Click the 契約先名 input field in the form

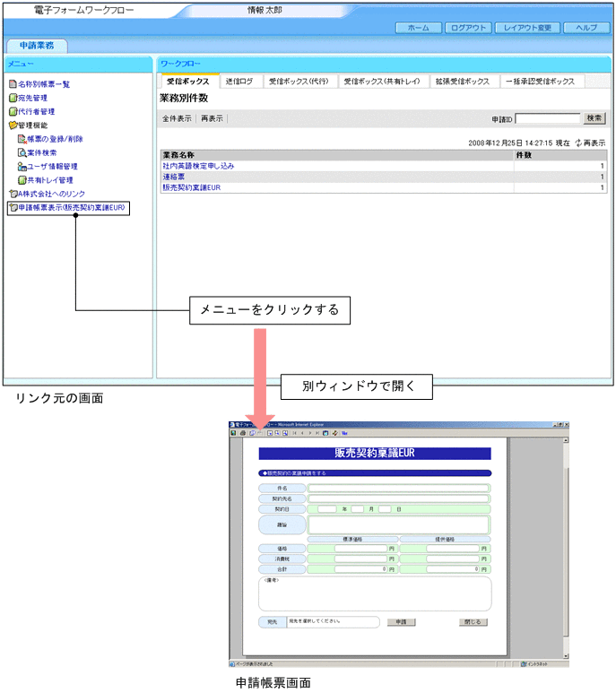398,498
